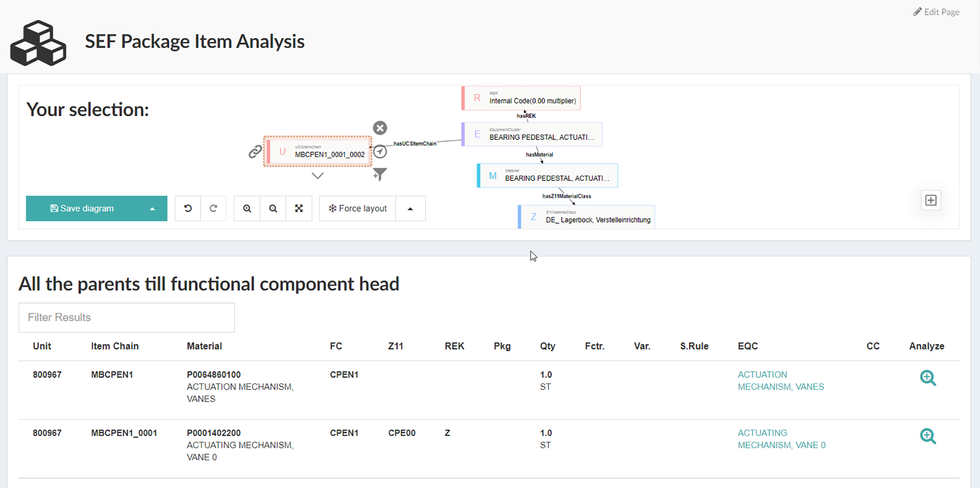Screen dimensions: 980x488
Task: Click the Edit Page link
Action: coord(936,12)
